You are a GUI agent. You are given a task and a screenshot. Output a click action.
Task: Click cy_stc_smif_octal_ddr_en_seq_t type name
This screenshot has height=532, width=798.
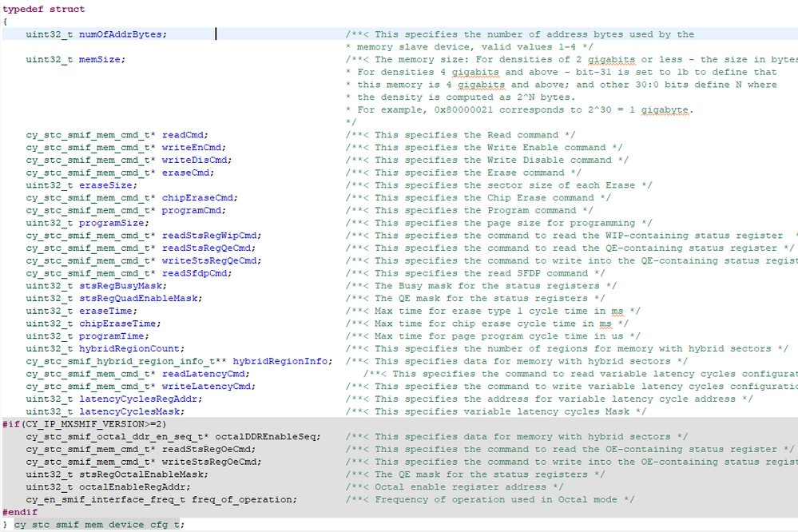click(x=114, y=437)
